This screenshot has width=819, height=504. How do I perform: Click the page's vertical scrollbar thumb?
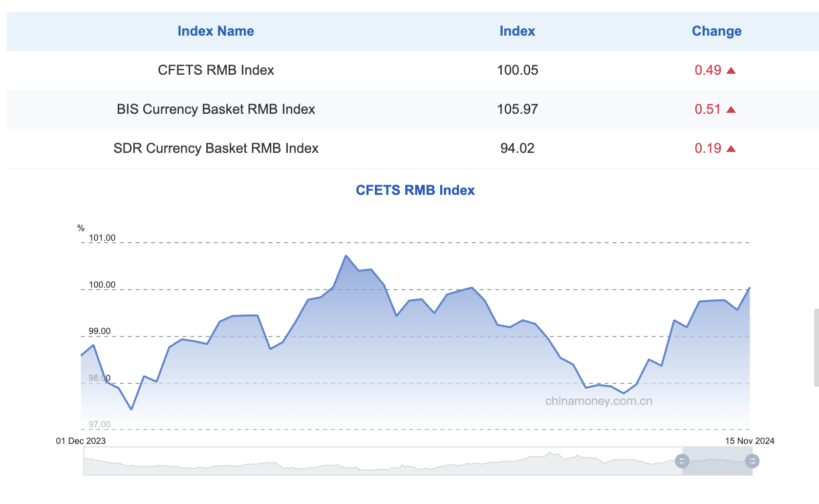pyautogui.click(x=816, y=347)
